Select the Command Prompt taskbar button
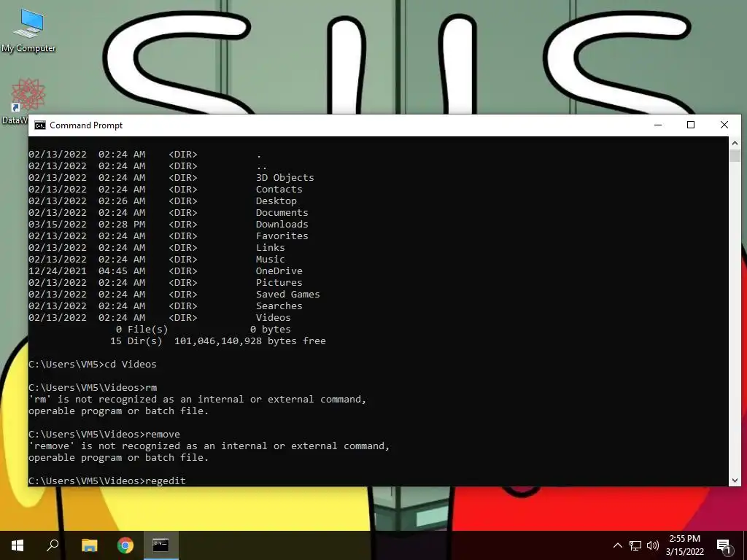This screenshot has width=747, height=560. click(160, 545)
